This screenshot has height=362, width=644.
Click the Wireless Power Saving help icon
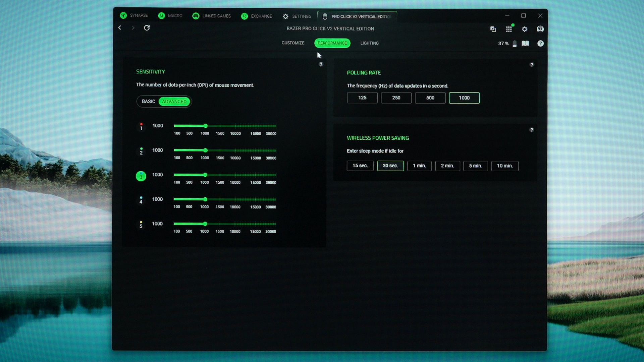tap(532, 130)
